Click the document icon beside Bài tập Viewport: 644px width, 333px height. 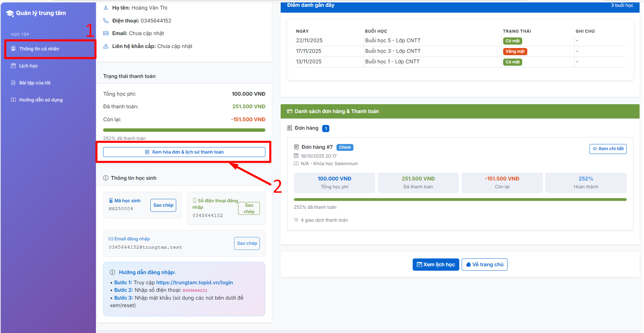coord(13,83)
